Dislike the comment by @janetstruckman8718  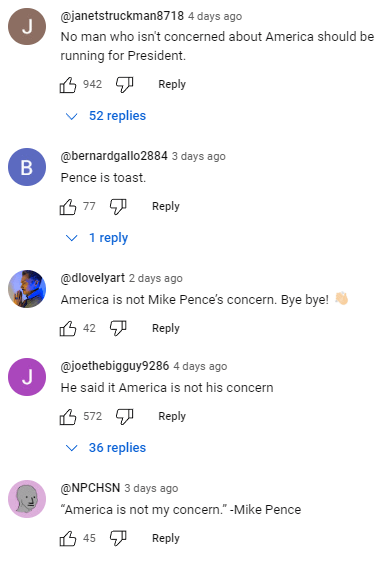click(125, 85)
